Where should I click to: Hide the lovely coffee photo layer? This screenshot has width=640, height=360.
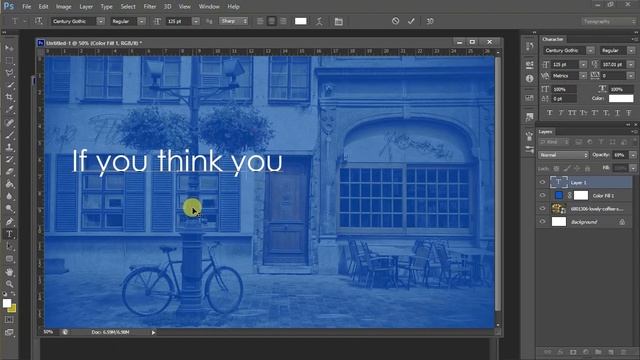542,209
